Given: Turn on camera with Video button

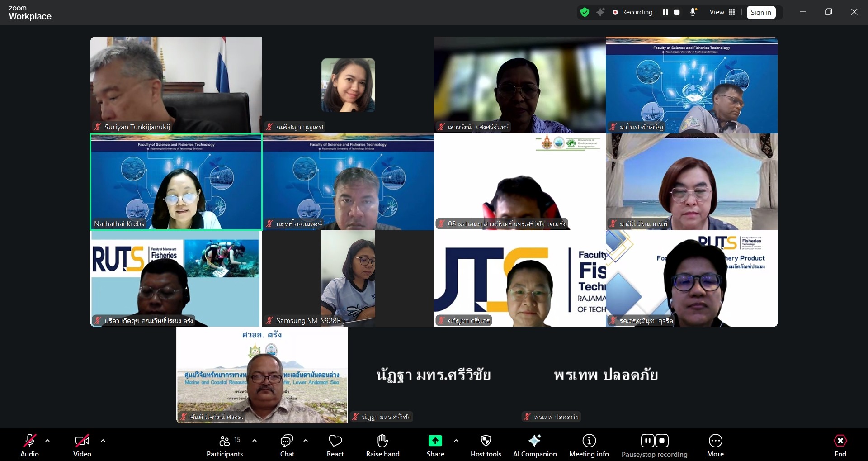Looking at the screenshot, I should point(82,446).
